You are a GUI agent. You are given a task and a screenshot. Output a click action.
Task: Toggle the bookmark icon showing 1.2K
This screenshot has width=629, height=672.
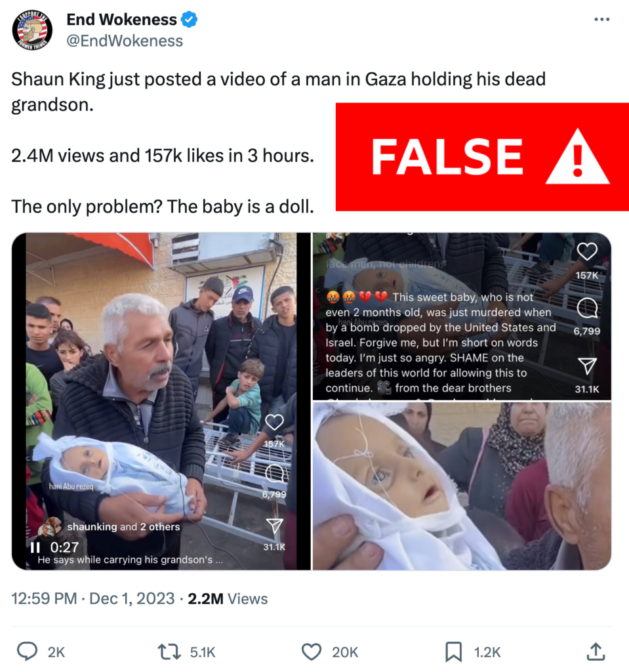(x=454, y=652)
